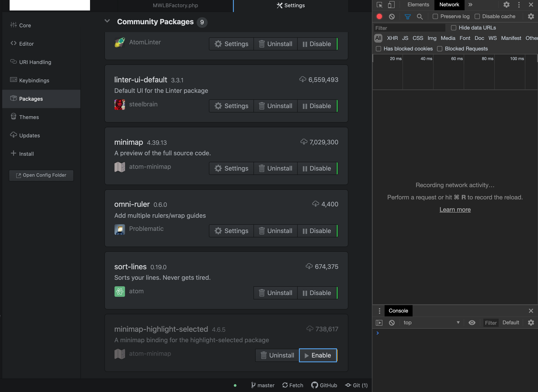Screen dimensions: 538x392
Task: Open the console context dropdown showing top
Action: [431, 323]
